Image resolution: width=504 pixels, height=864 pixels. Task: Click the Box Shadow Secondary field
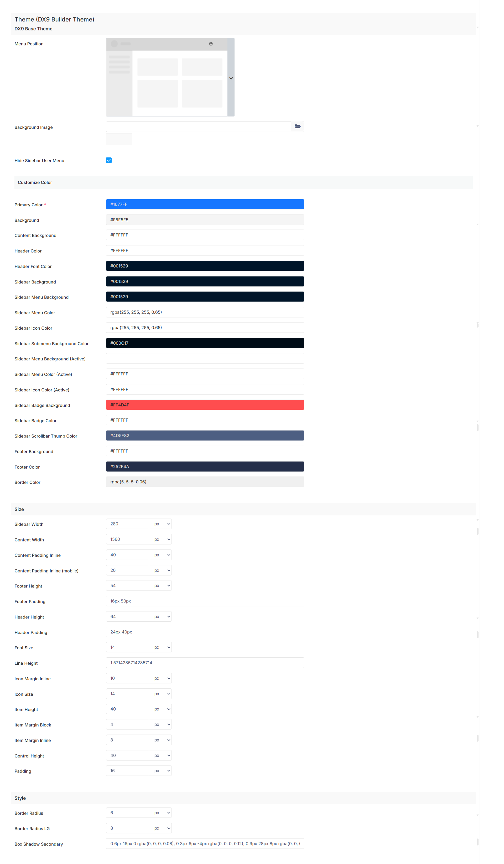(205, 843)
